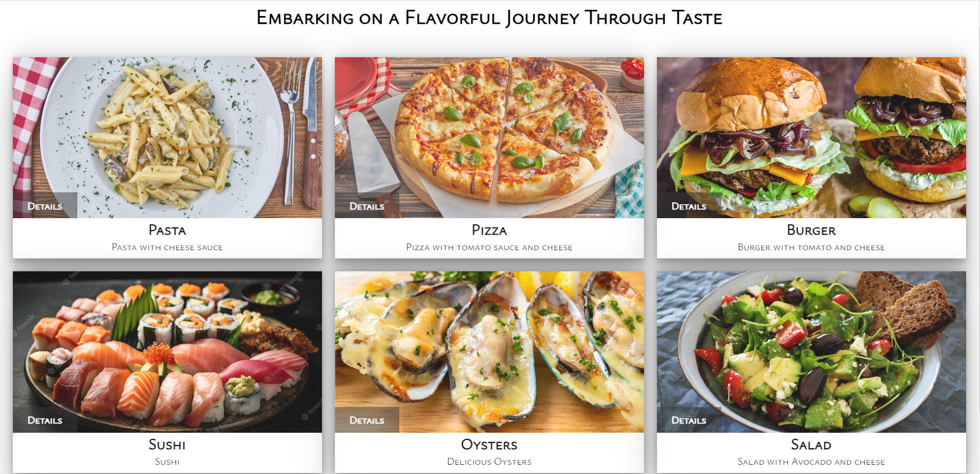
Task: Click the 'Pizza with tomato sauce and cheese' text
Action: [489, 248]
